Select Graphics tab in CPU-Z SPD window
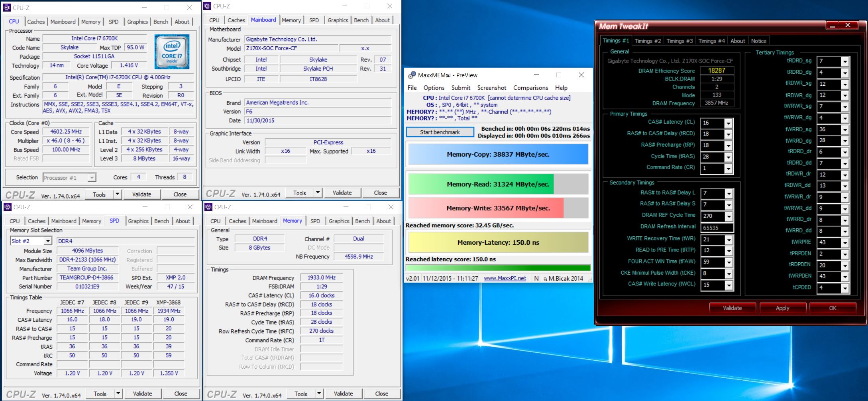Screen dimensions: 868x401 pos(138,221)
